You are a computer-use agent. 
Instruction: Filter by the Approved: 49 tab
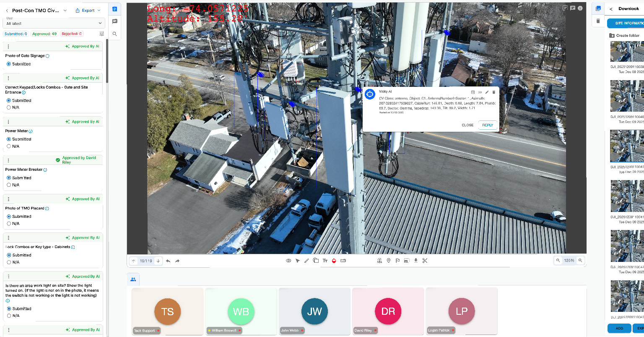pyautogui.click(x=44, y=34)
